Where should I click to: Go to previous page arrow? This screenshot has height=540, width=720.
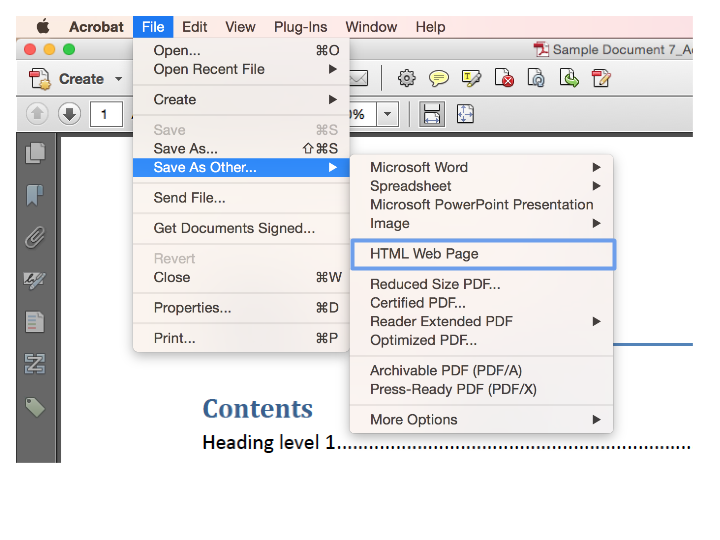pyautogui.click(x=37, y=113)
